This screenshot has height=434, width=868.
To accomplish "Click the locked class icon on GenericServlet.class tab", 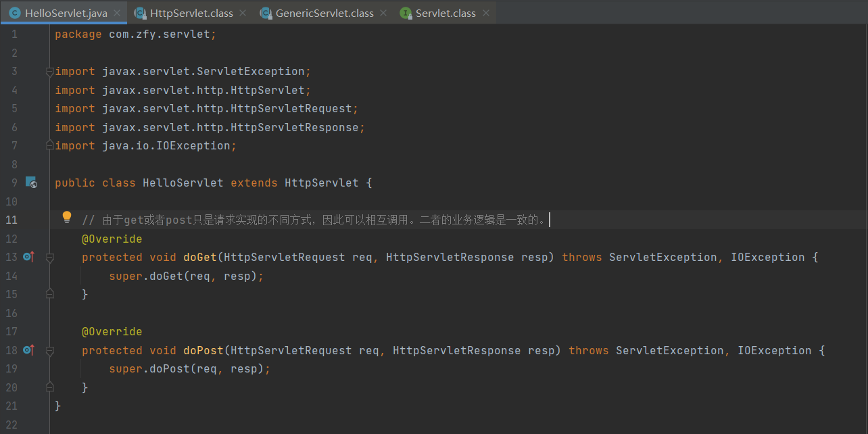I will point(266,13).
